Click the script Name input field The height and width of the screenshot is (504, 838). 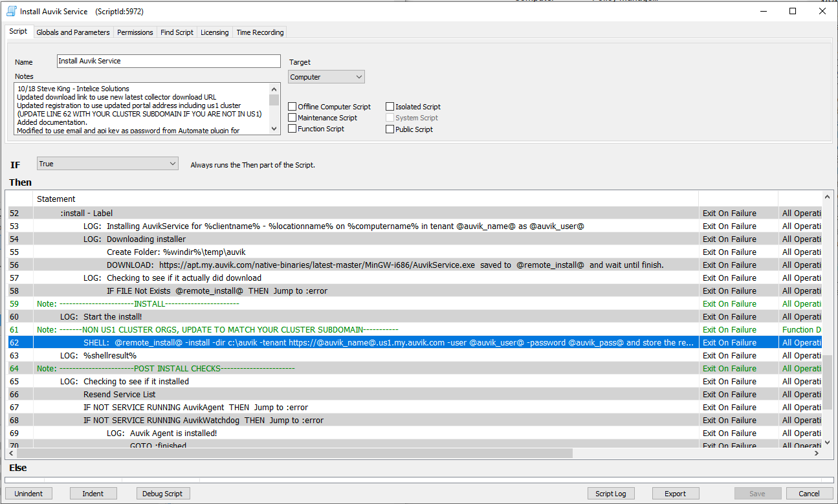point(168,61)
